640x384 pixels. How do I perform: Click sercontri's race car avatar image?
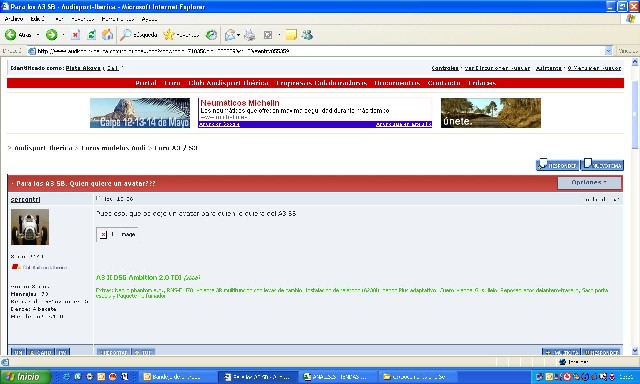(x=30, y=227)
